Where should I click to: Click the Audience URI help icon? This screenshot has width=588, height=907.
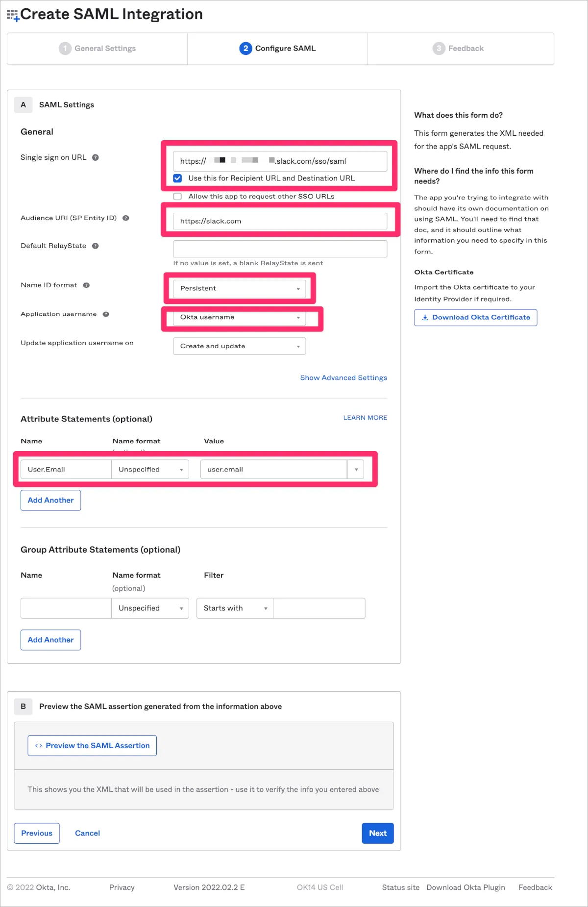[x=126, y=218]
